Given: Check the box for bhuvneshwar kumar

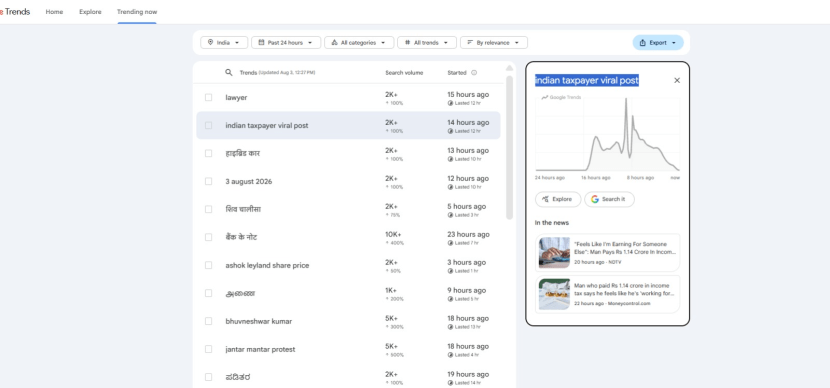Looking at the screenshot, I should (x=209, y=321).
